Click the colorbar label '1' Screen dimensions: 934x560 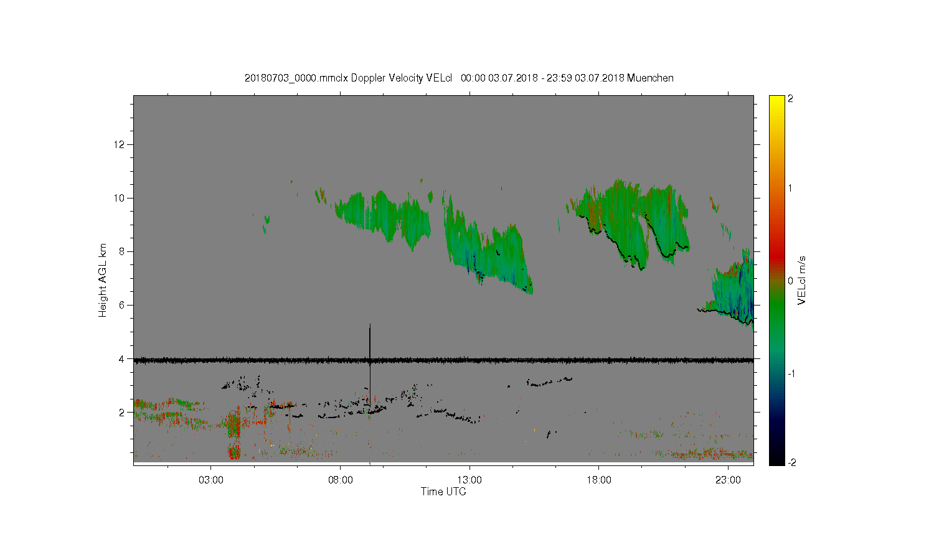(x=791, y=189)
